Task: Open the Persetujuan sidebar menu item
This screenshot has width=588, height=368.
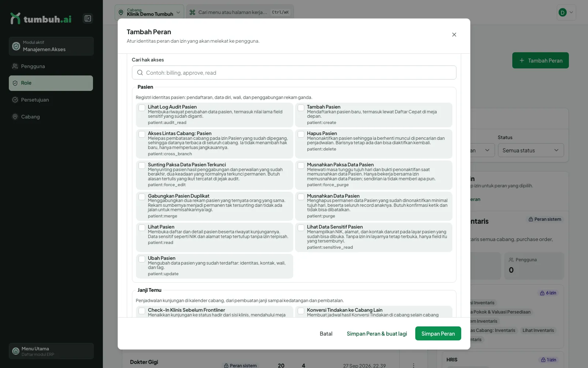Action: coord(51,100)
